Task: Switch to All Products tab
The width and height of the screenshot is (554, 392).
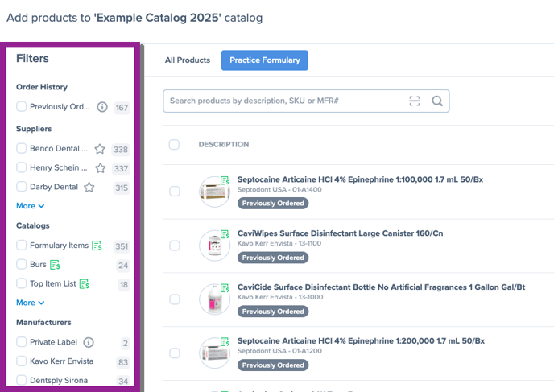Action: 188,60
